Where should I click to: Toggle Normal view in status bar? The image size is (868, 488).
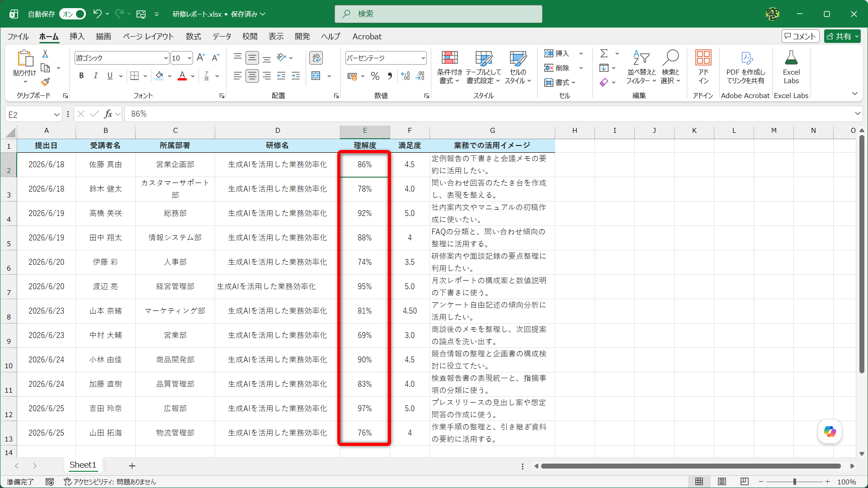click(x=699, y=482)
